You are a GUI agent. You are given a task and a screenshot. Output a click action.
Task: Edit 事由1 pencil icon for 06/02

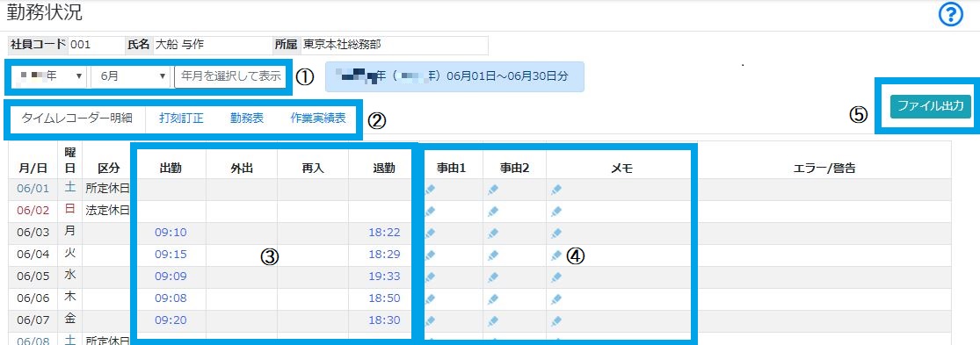431,211
